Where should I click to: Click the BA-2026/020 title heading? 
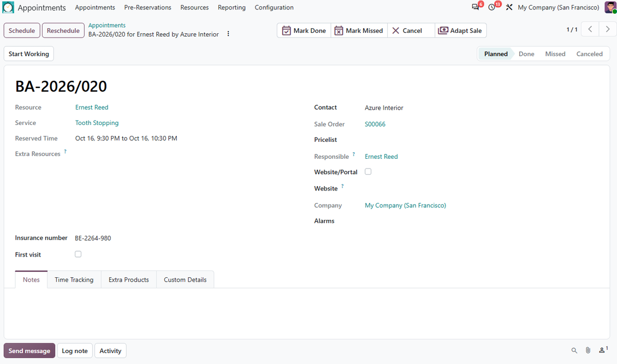tap(61, 86)
